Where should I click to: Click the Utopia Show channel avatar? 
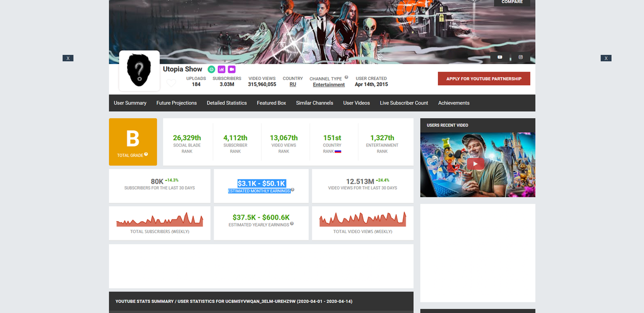point(139,71)
